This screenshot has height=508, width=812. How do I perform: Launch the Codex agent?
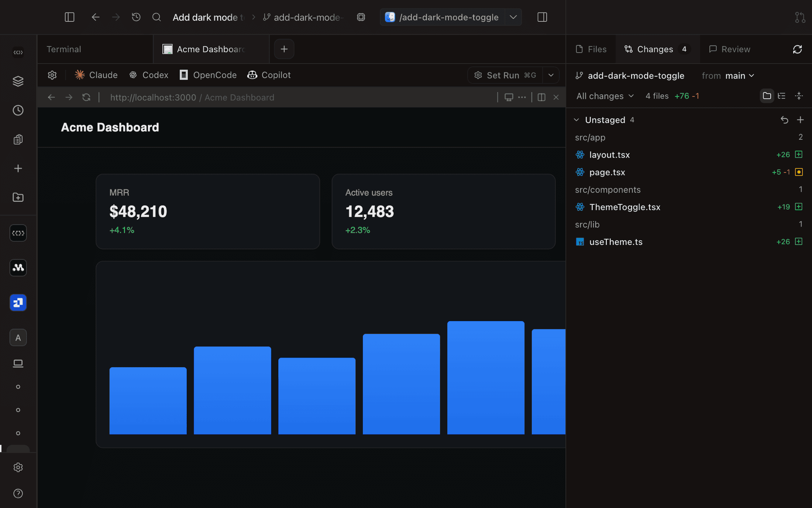point(149,75)
